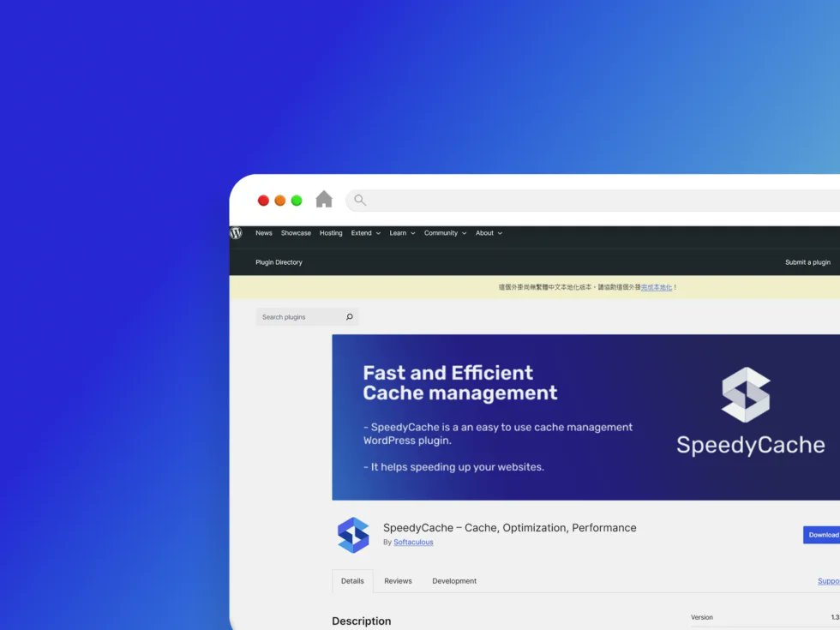
Task: Click the green maximize window dot
Action: click(297, 201)
